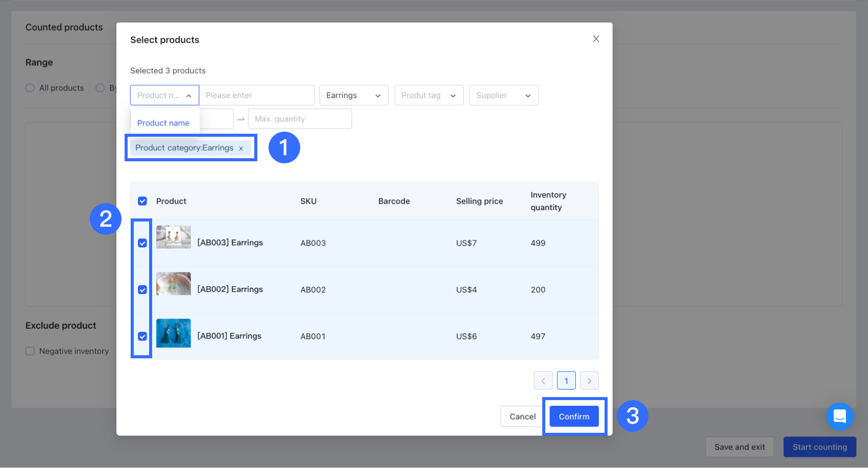Screen dimensions: 868x468
Task: Open the live chat support widget
Action: pos(839,416)
